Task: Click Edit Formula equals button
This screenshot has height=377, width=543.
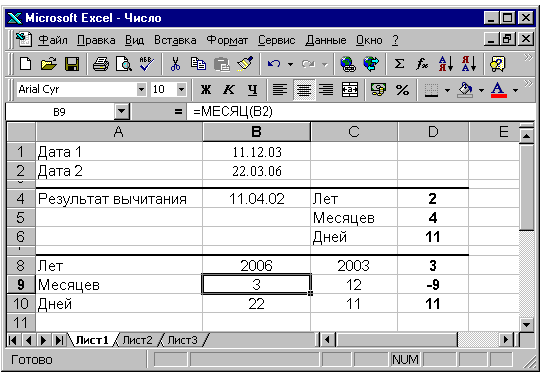Action: click(178, 111)
